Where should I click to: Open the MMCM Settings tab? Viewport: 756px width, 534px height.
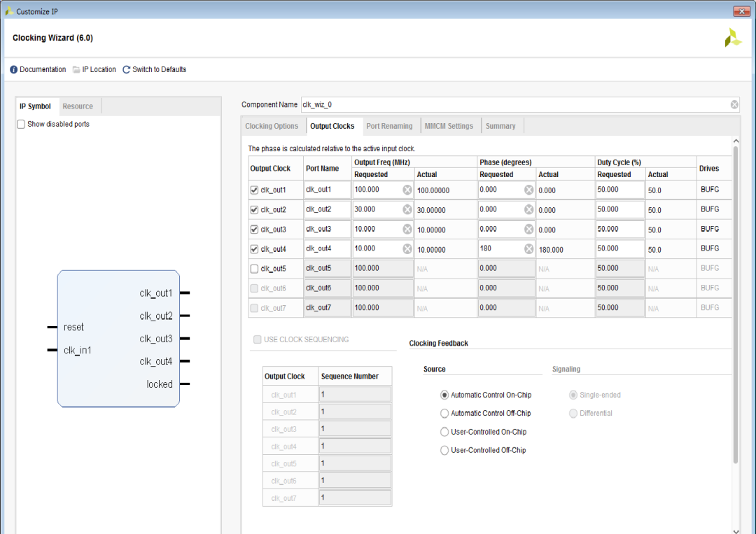(448, 127)
